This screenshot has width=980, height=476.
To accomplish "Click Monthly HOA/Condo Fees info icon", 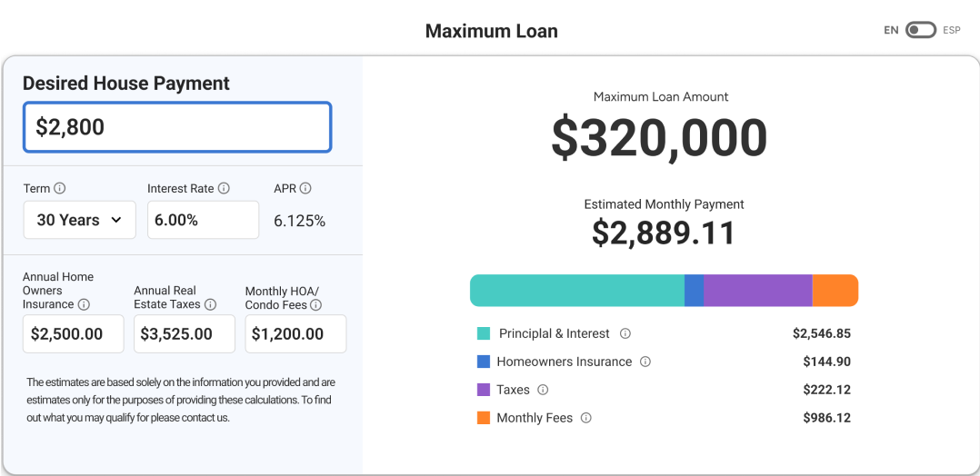I will pyautogui.click(x=315, y=305).
